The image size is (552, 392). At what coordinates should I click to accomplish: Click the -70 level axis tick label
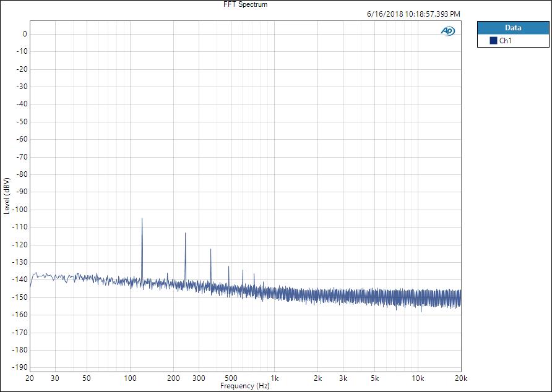[x=21, y=157]
